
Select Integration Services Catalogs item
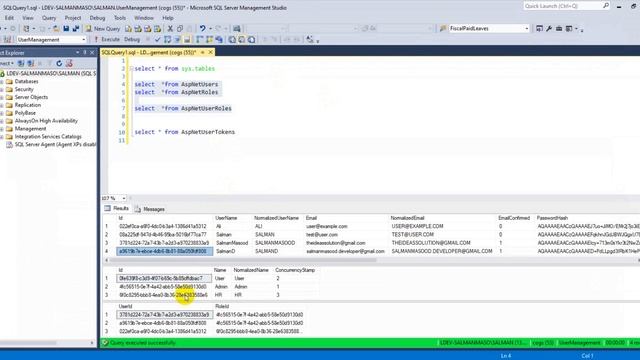tap(48, 137)
